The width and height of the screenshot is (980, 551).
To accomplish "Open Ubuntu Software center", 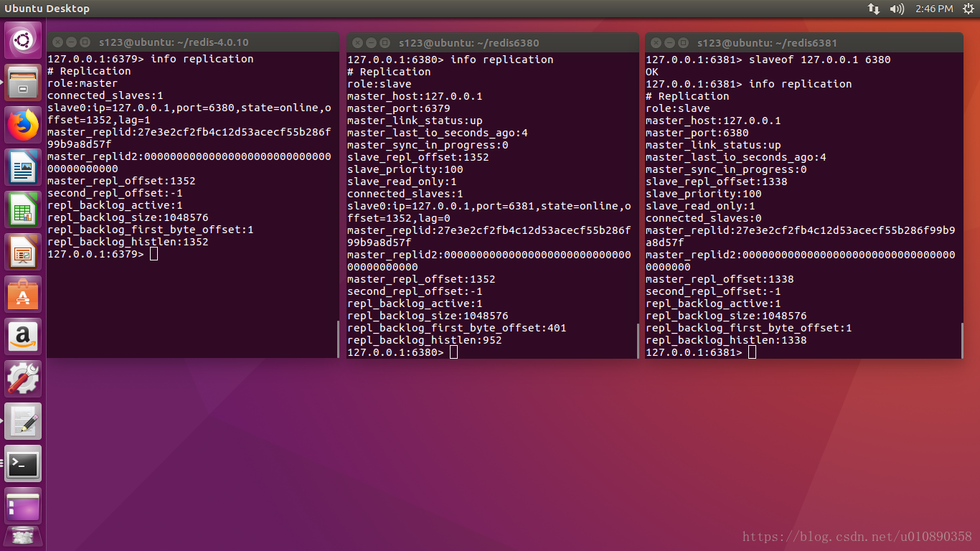I will [x=23, y=294].
